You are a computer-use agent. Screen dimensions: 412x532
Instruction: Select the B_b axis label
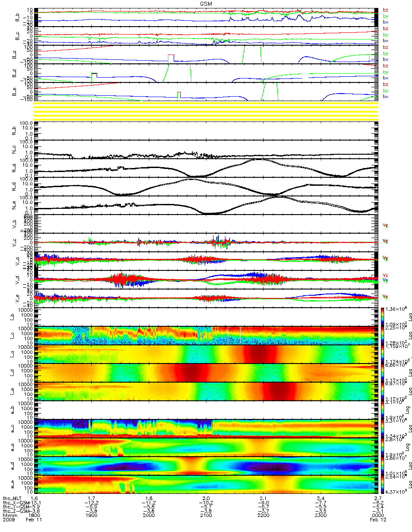tap(18, 17)
